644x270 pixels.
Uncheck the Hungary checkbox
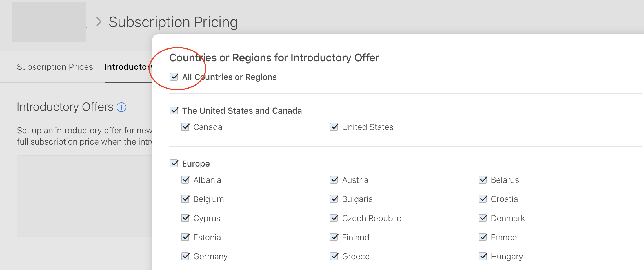483,256
